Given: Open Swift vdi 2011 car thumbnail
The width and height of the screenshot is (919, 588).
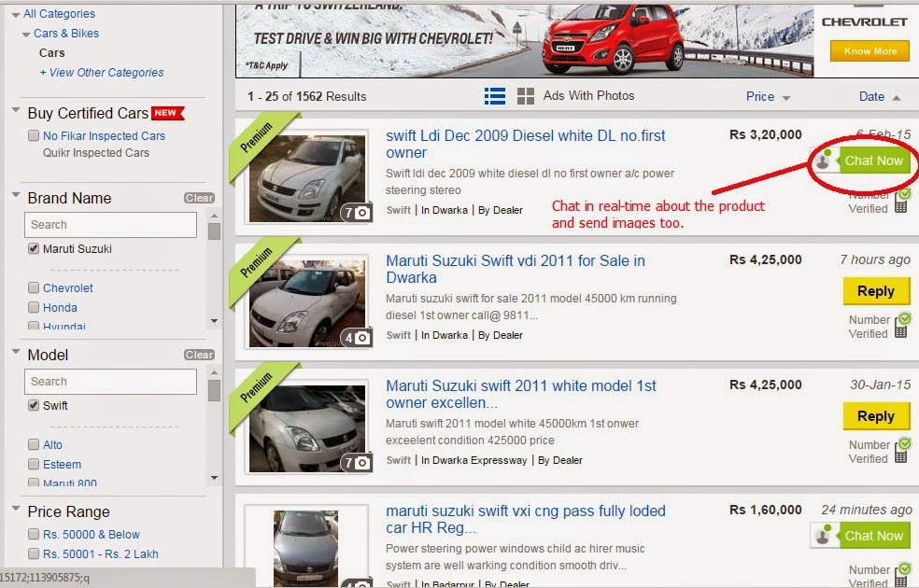Looking at the screenshot, I should click(307, 303).
